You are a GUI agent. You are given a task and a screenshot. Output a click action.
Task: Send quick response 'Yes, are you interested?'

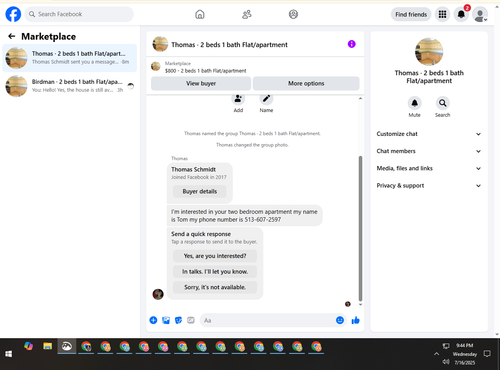pos(215,256)
